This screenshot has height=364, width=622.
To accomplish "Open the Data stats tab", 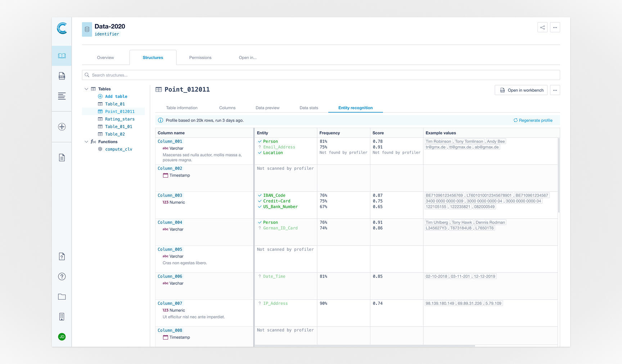I will click(308, 108).
